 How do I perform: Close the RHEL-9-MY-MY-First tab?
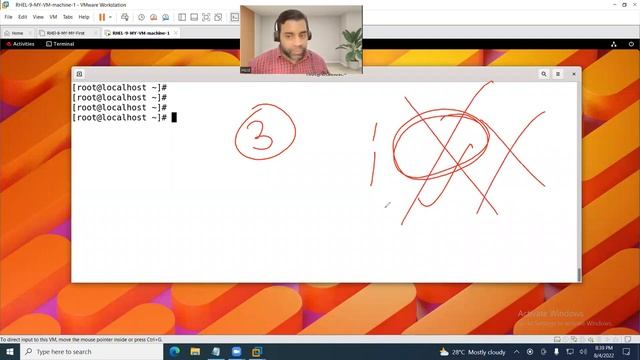[x=96, y=33]
